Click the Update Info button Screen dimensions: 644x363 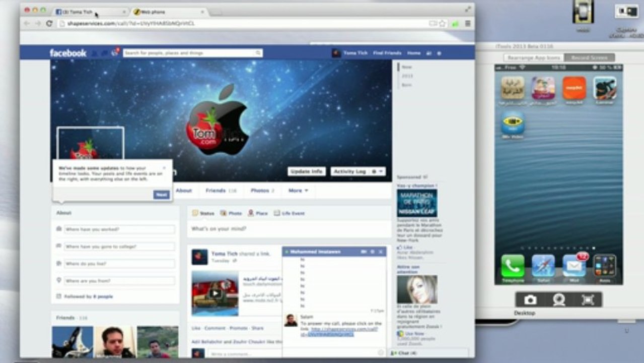coord(307,171)
